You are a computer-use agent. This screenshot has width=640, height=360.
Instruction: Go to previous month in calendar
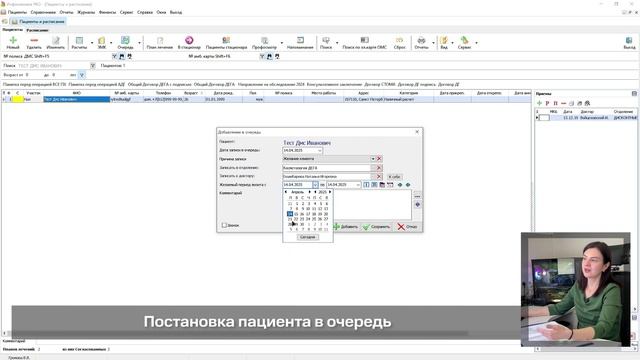(x=286, y=192)
